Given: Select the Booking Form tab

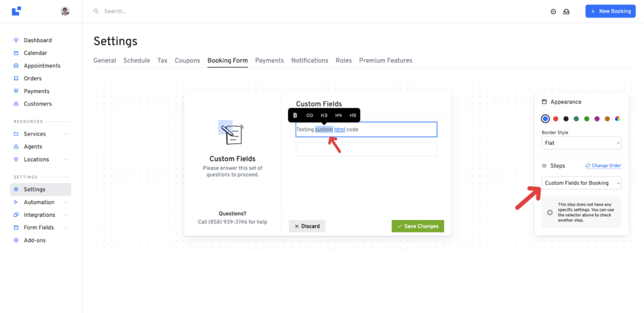Looking at the screenshot, I should coord(228,60).
